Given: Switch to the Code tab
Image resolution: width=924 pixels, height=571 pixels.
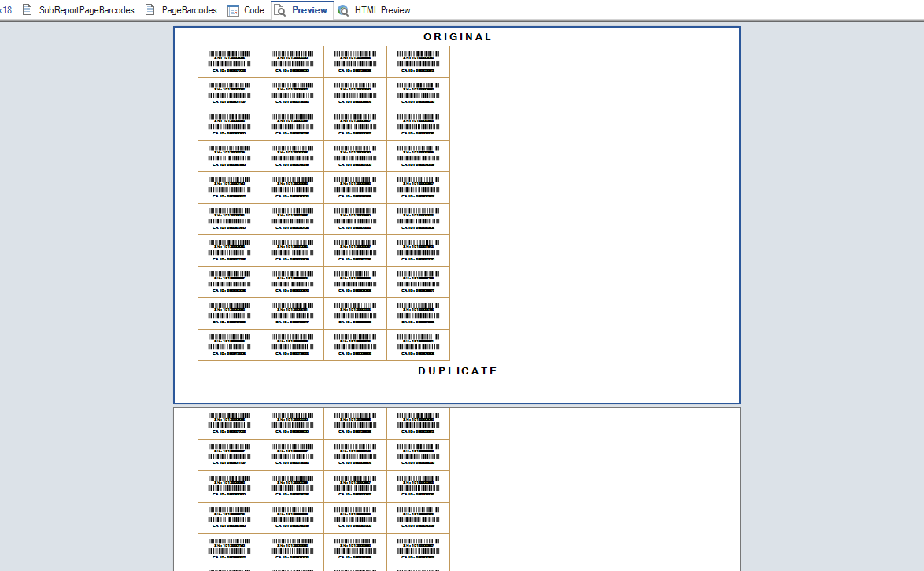Looking at the screenshot, I should tap(246, 10).
